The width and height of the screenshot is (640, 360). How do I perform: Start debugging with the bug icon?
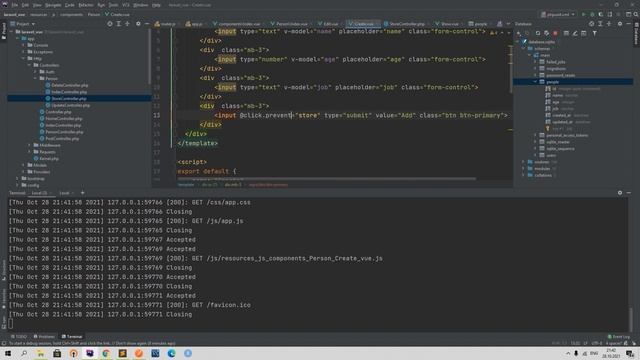click(x=592, y=14)
